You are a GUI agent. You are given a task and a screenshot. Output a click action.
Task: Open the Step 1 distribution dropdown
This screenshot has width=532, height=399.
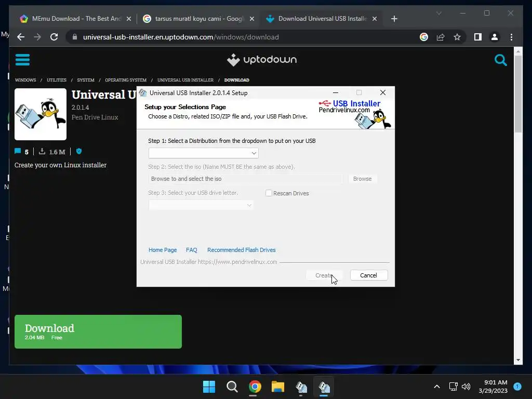(203, 153)
